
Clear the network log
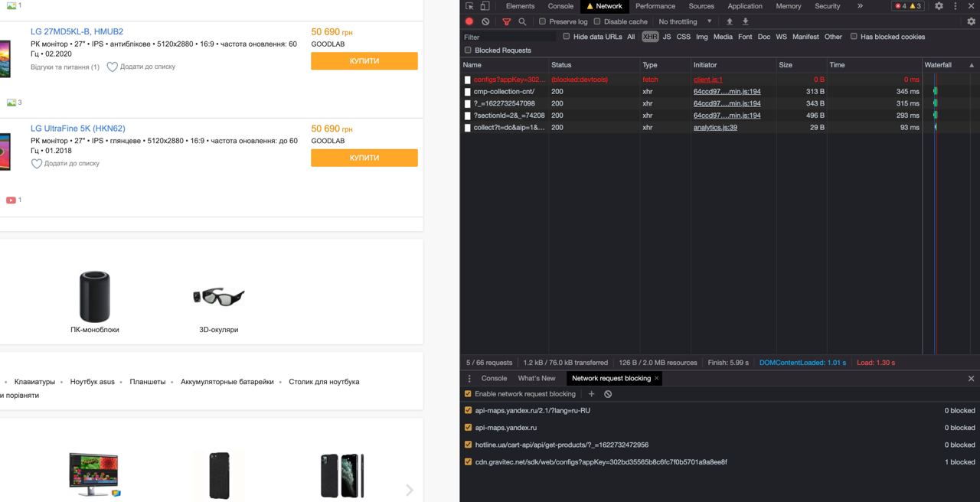pos(485,21)
